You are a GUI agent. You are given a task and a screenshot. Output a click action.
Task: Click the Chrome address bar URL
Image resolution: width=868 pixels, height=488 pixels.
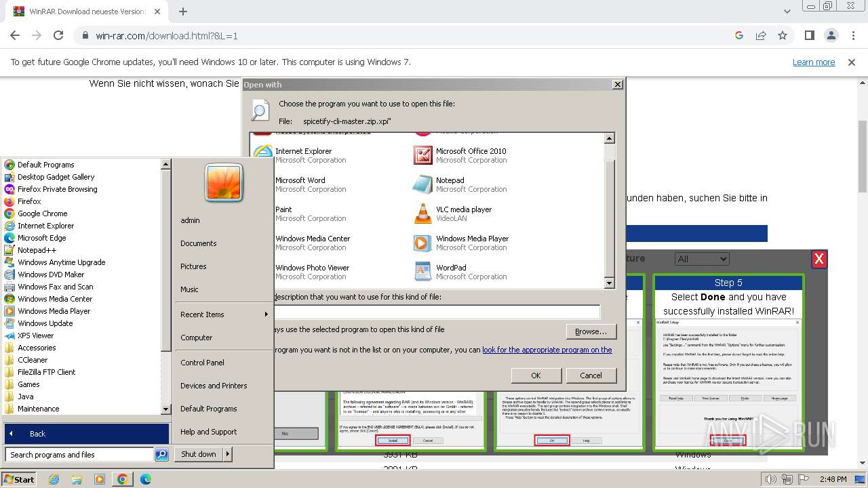click(167, 36)
